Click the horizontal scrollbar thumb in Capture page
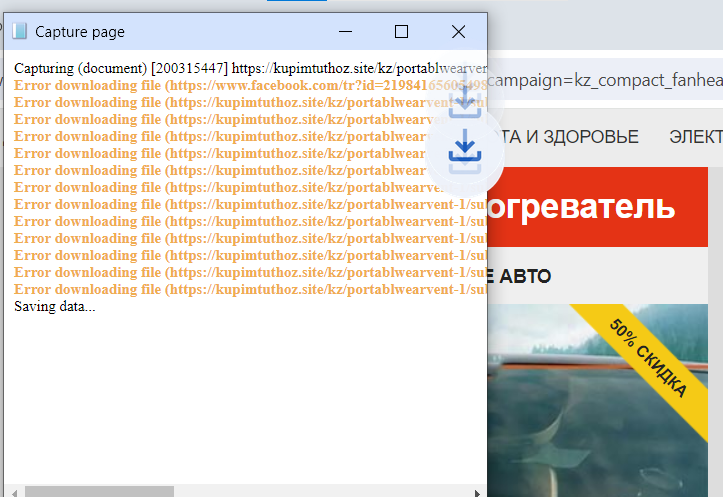 click(x=99, y=491)
